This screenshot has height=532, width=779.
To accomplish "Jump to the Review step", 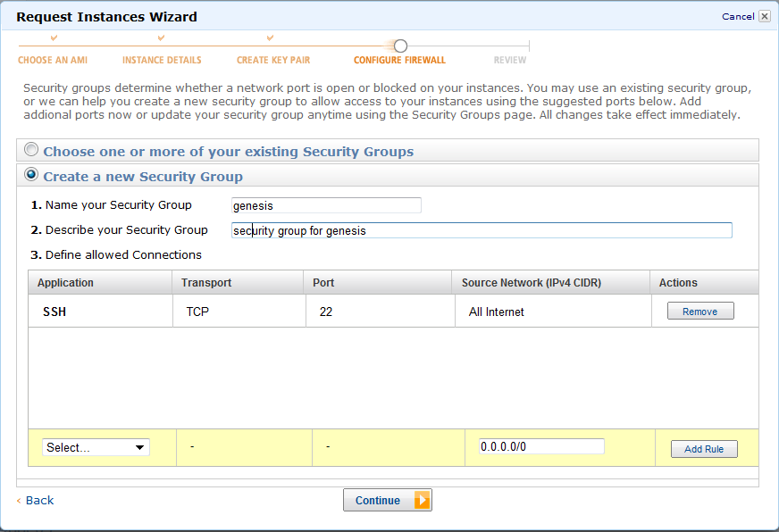I will pos(510,60).
